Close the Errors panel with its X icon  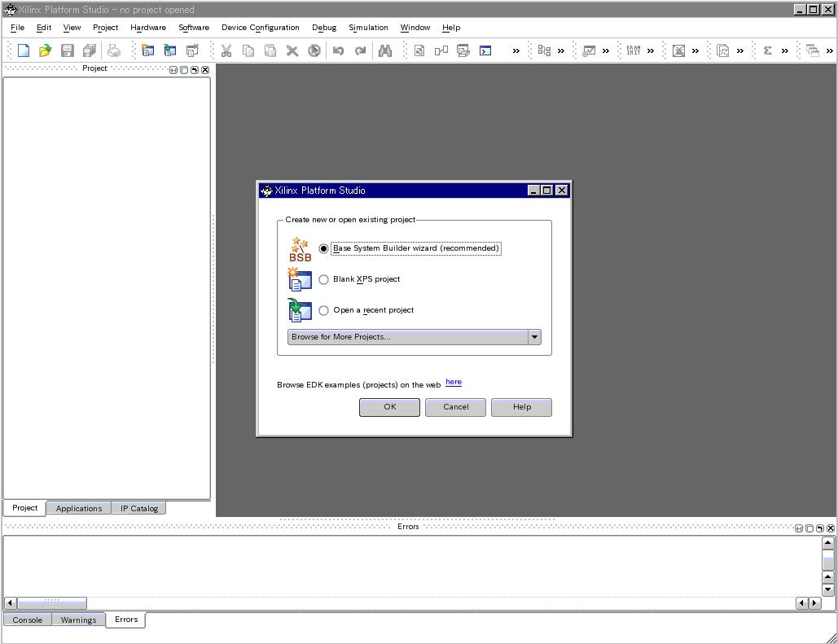pos(830,528)
